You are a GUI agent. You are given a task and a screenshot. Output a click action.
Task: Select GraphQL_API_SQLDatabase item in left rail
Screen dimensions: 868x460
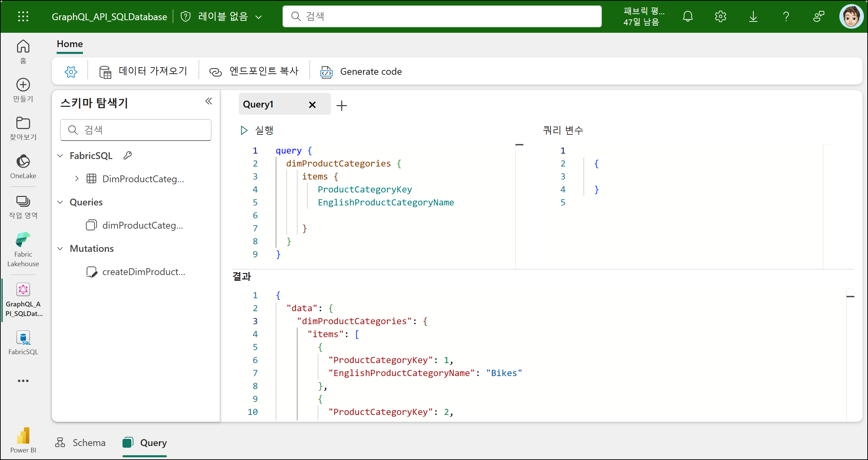point(23,300)
